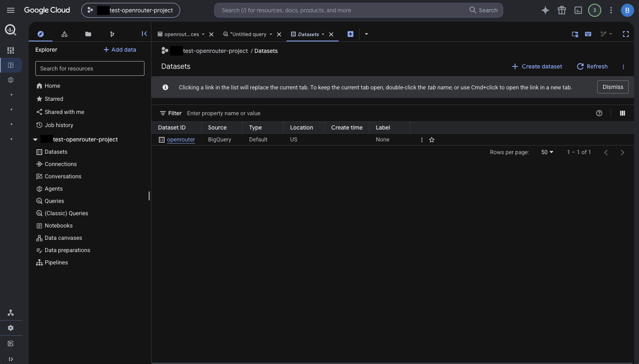The width and height of the screenshot is (639, 364).
Task: Open the rows per page dropdown
Action: pos(547,152)
